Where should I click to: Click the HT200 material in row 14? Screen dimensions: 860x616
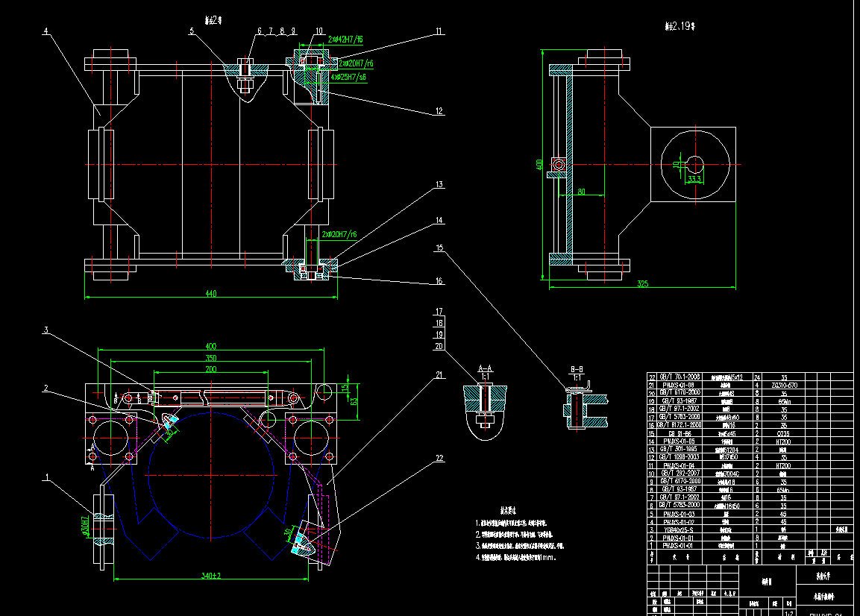pos(784,441)
